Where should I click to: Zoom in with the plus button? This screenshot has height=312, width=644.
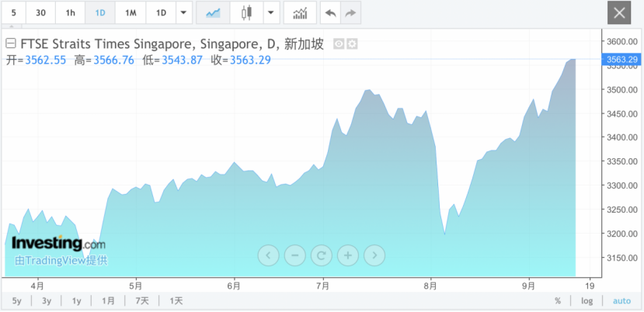tap(347, 255)
